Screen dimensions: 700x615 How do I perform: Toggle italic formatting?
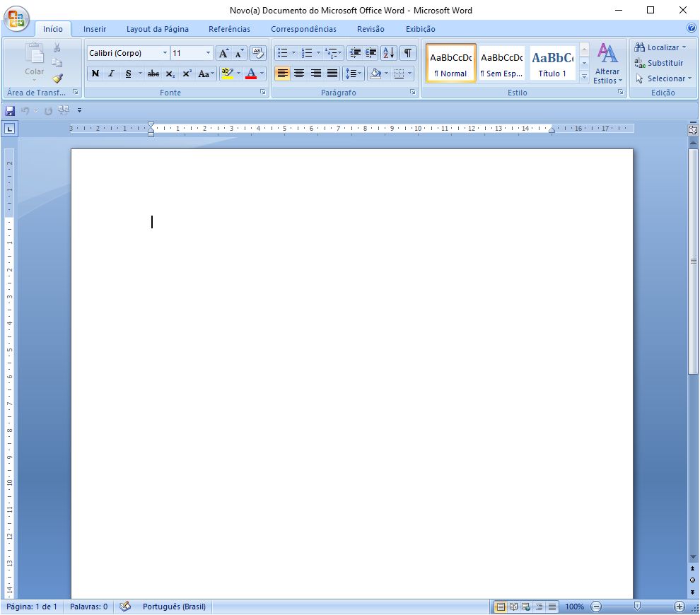111,74
